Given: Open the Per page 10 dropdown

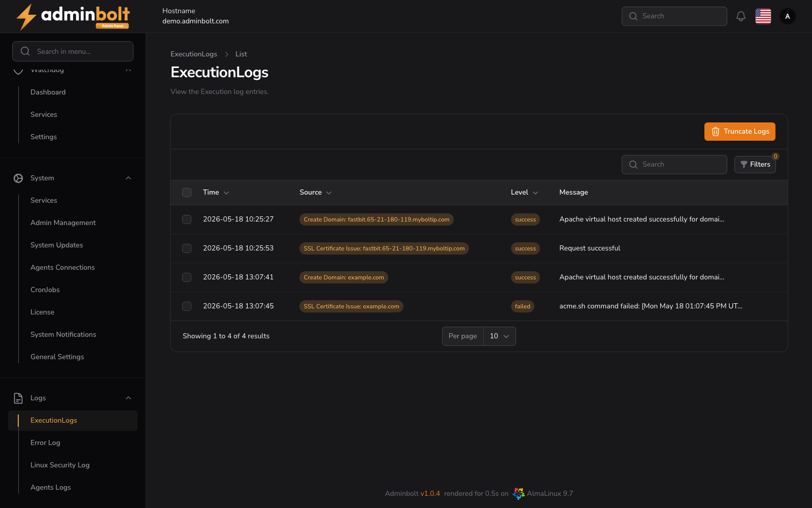Looking at the screenshot, I should pyautogui.click(x=499, y=336).
